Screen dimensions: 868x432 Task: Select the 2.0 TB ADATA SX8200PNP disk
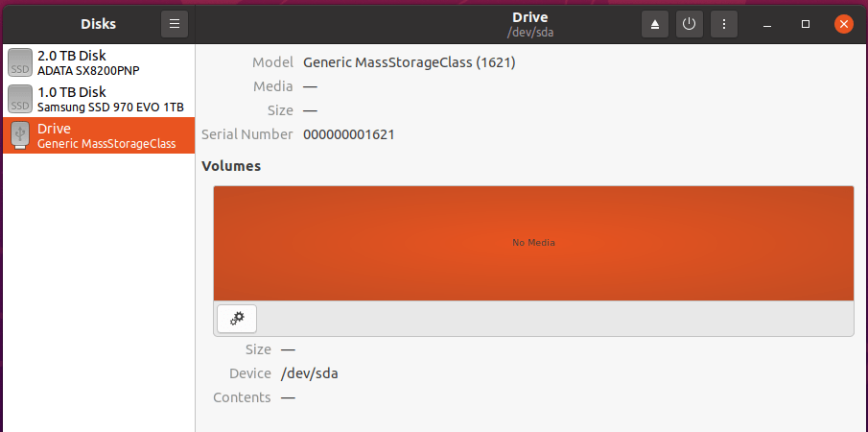[x=99, y=62]
